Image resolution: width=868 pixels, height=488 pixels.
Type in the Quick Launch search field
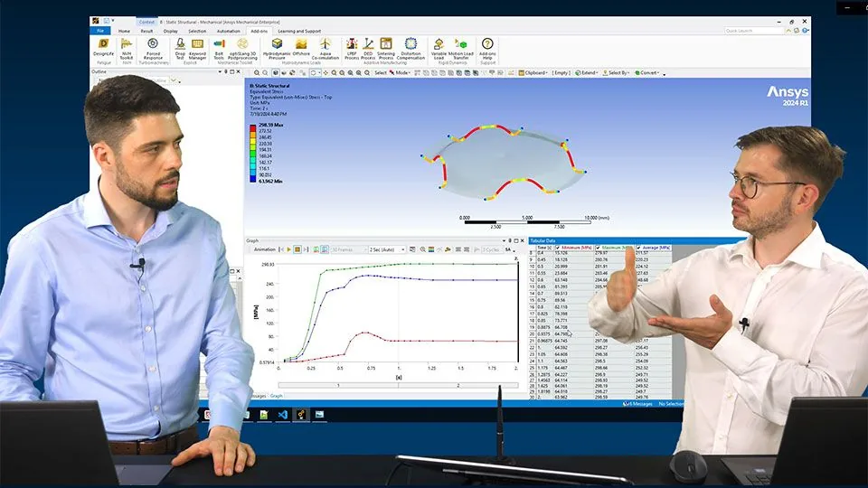point(754,31)
